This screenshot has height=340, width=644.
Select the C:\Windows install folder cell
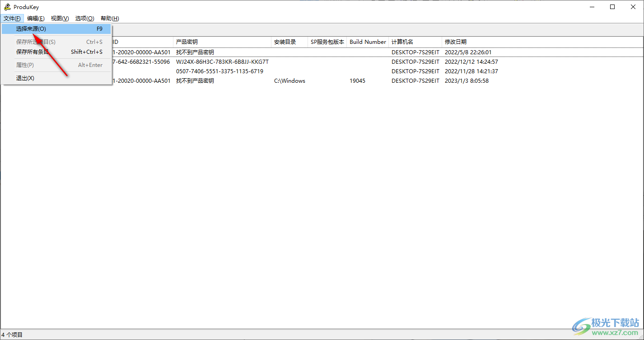click(x=289, y=81)
